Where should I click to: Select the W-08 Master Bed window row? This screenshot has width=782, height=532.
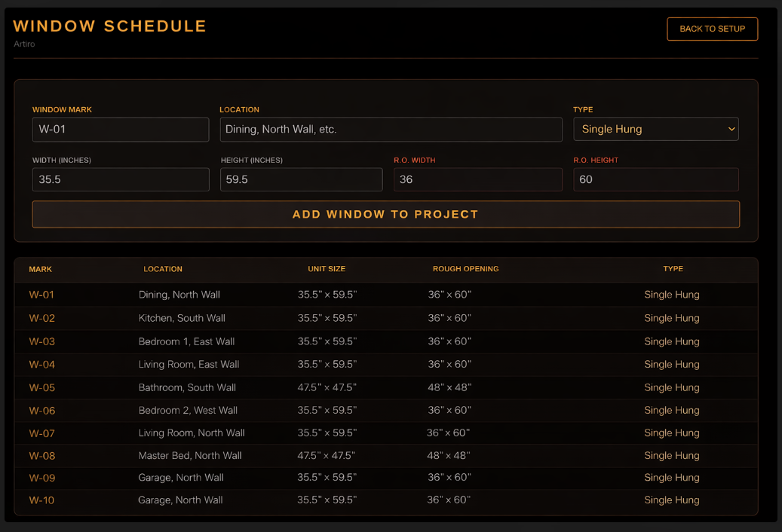(41, 455)
